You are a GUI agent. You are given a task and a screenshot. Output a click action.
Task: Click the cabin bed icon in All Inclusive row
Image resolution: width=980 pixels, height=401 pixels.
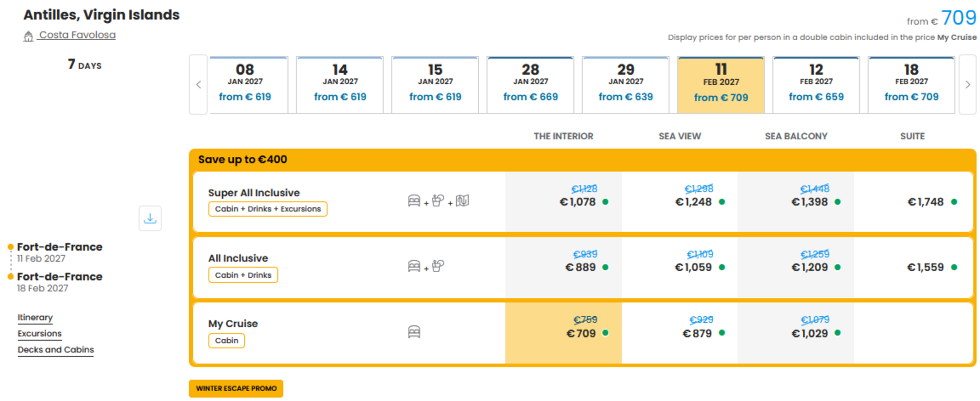pyautogui.click(x=414, y=266)
